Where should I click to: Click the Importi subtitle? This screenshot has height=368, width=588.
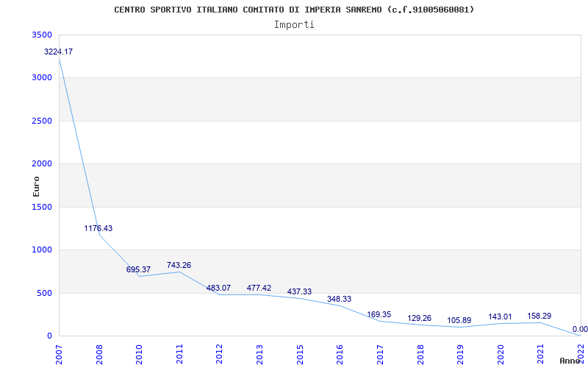tap(294, 25)
